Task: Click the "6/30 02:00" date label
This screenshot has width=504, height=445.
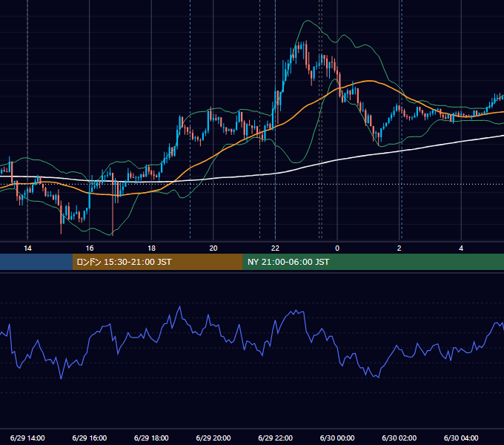Action: (x=399, y=438)
